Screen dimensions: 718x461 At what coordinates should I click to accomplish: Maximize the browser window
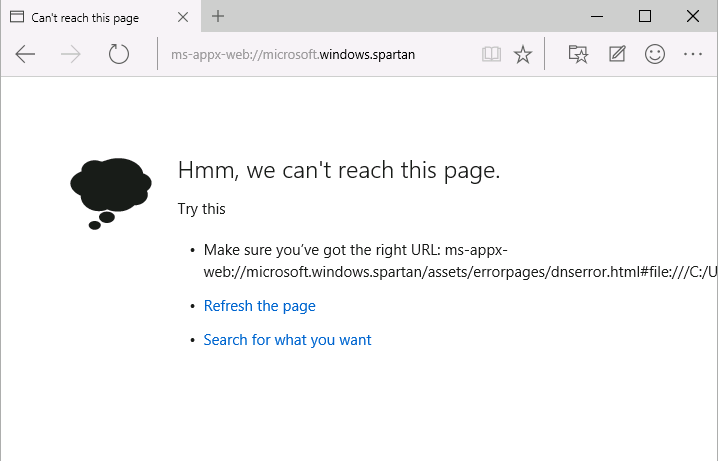(x=645, y=16)
